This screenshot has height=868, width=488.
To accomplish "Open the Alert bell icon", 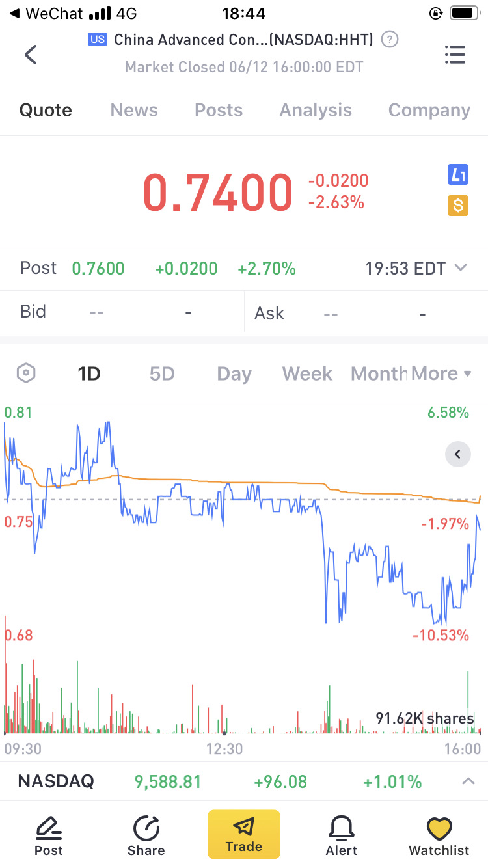I will [x=342, y=828].
